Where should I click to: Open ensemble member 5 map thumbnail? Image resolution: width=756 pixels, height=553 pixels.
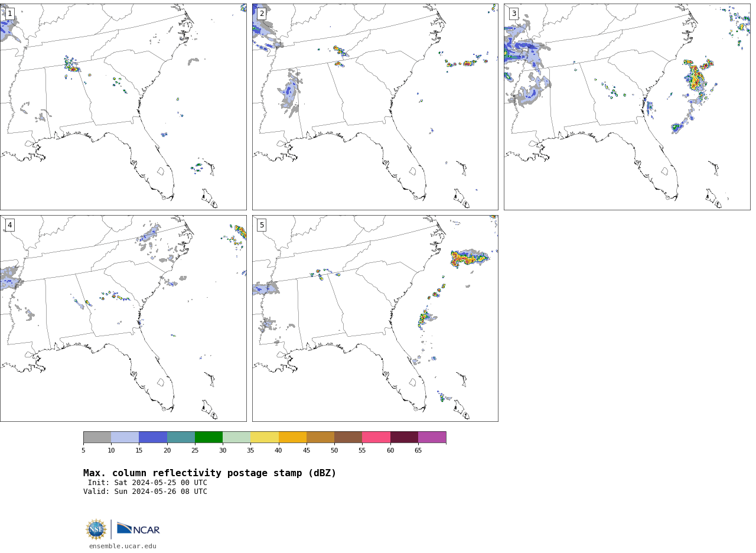pos(375,318)
